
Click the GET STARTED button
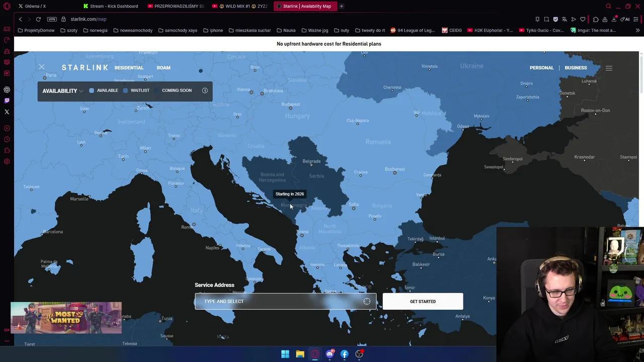(423, 301)
